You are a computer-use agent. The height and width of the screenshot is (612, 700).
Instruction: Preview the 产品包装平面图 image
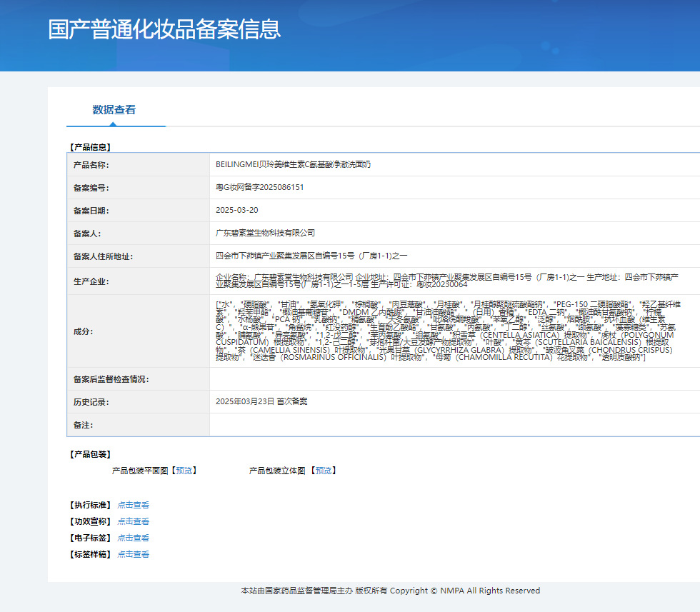184,471
